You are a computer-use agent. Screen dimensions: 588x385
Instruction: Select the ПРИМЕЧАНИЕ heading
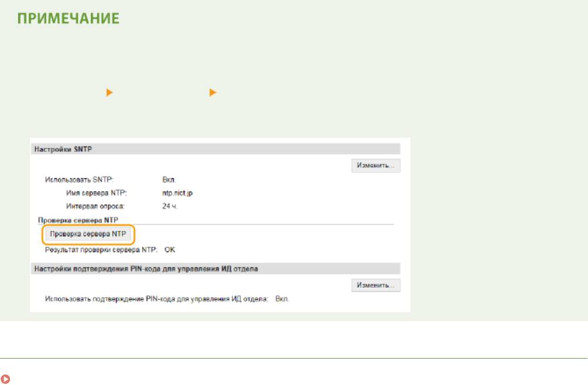point(68,19)
